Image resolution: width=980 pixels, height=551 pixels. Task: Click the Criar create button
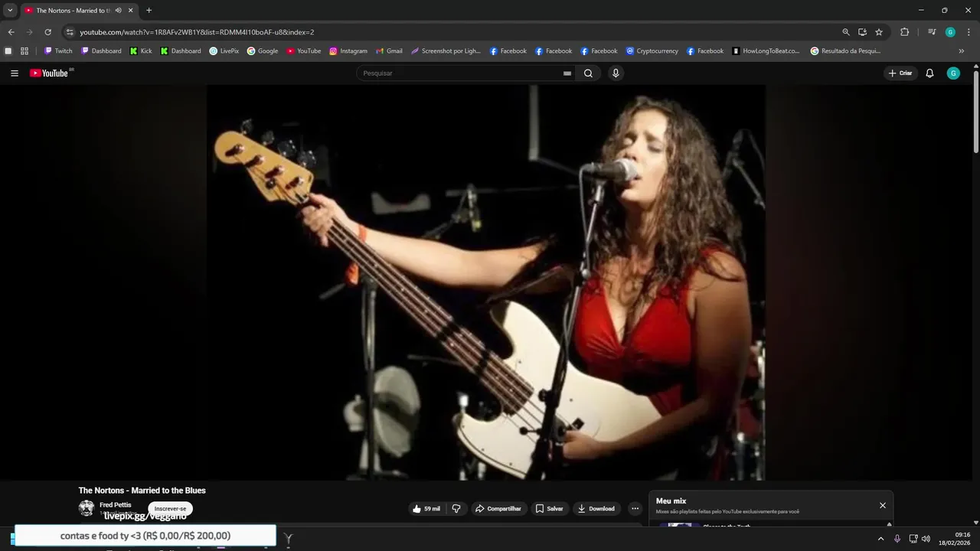(900, 73)
